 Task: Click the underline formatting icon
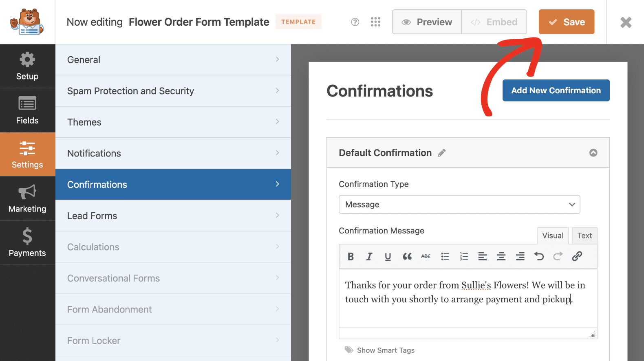point(388,256)
